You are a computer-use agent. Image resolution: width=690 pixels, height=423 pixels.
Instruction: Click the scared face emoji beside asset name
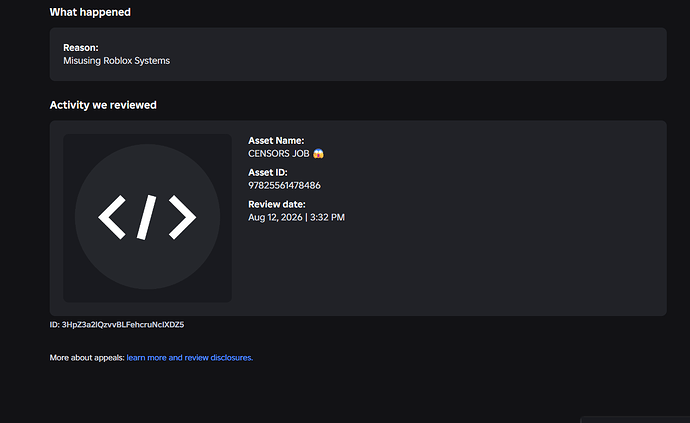coord(318,154)
